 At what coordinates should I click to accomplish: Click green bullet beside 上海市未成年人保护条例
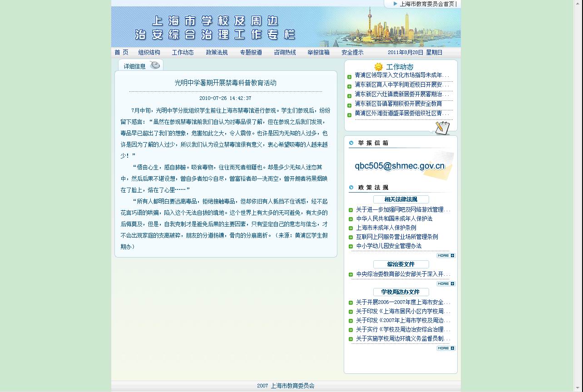[351, 228]
